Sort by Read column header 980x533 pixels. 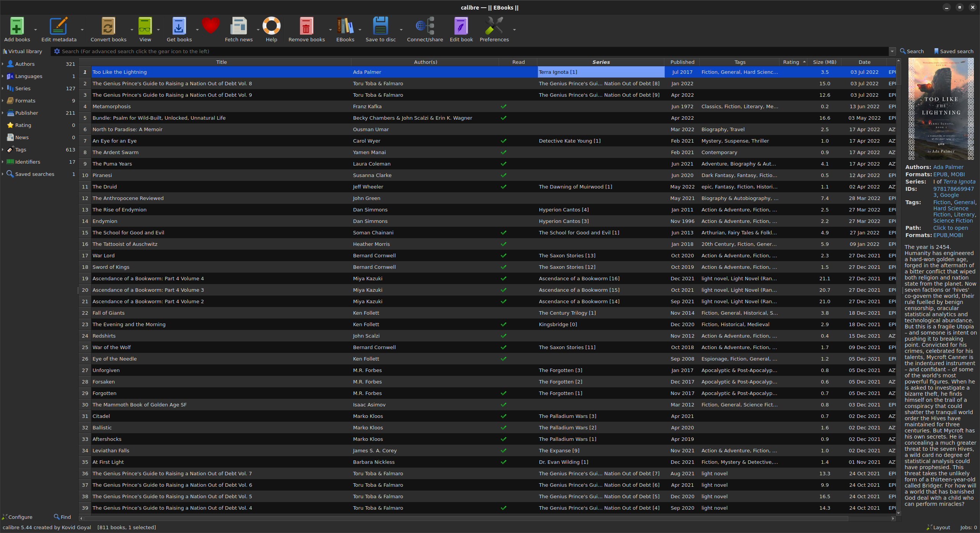[x=518, y=62]
